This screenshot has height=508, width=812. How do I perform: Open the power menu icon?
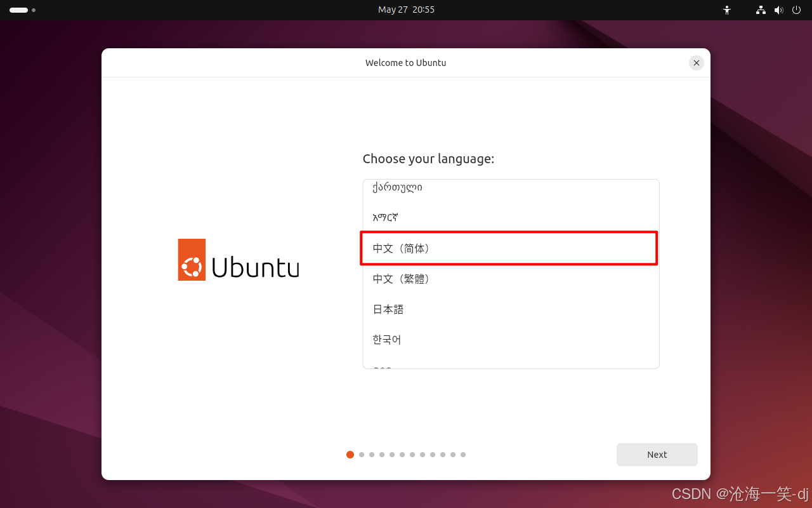pyautogui.click(x=796, y=10)
